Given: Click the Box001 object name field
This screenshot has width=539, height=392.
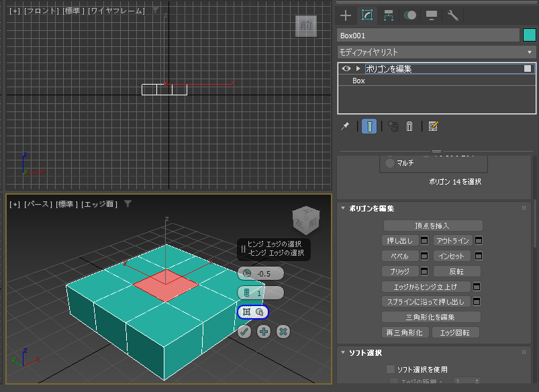Looking at the screenshot, I should 428,36.
